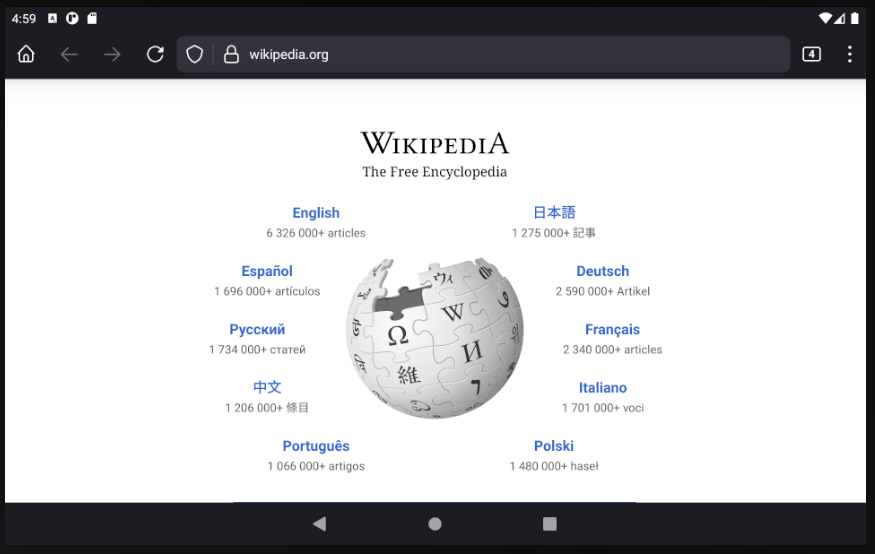Click "1 734 000+ статей" text
The width and height of the screenshot is (875, 554).
[x=257, y=349]
